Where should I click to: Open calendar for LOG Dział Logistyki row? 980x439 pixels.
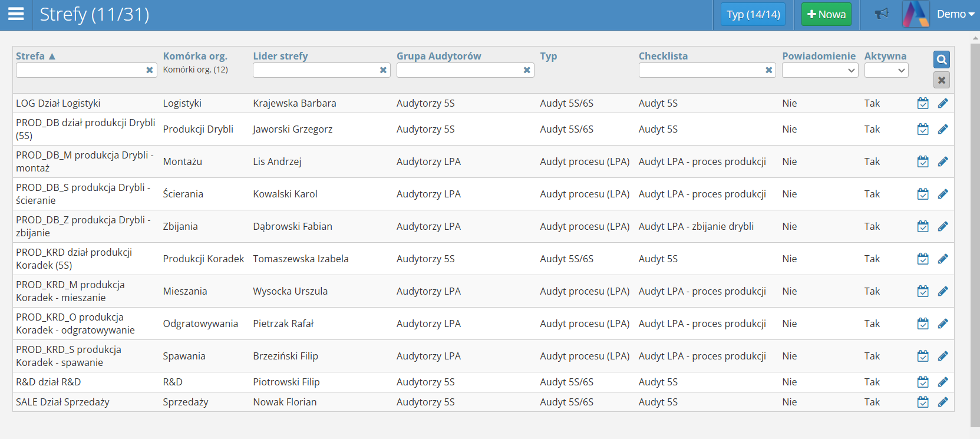coord(923,104)
